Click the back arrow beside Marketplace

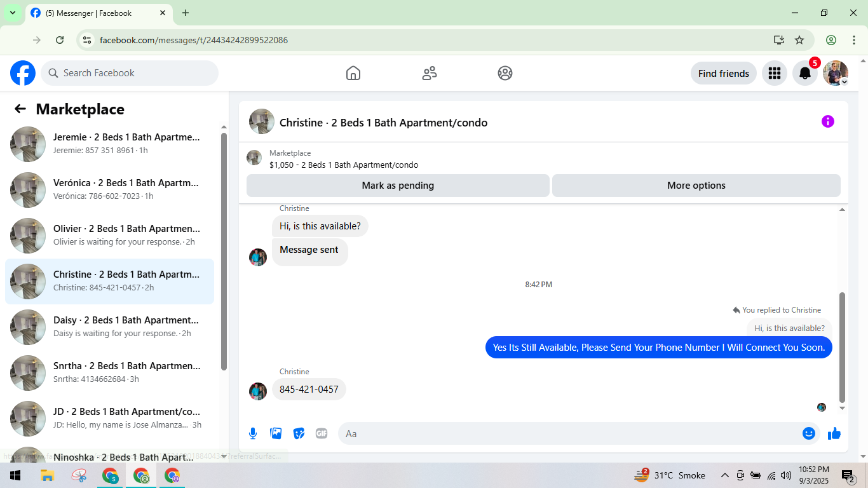point(20,109)
